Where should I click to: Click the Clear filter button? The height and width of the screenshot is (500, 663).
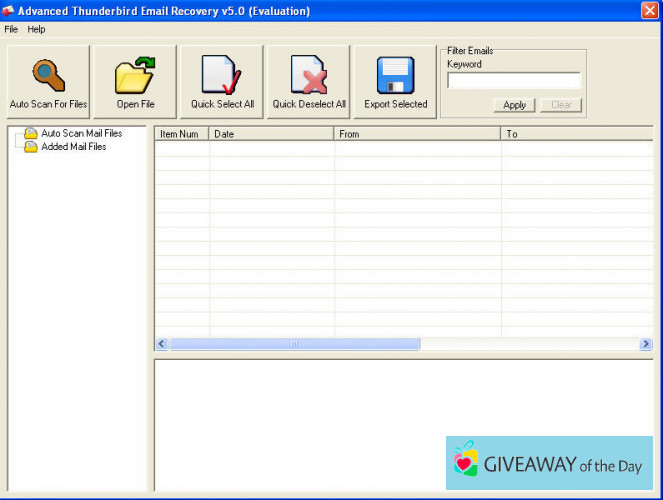click(561, 105)
